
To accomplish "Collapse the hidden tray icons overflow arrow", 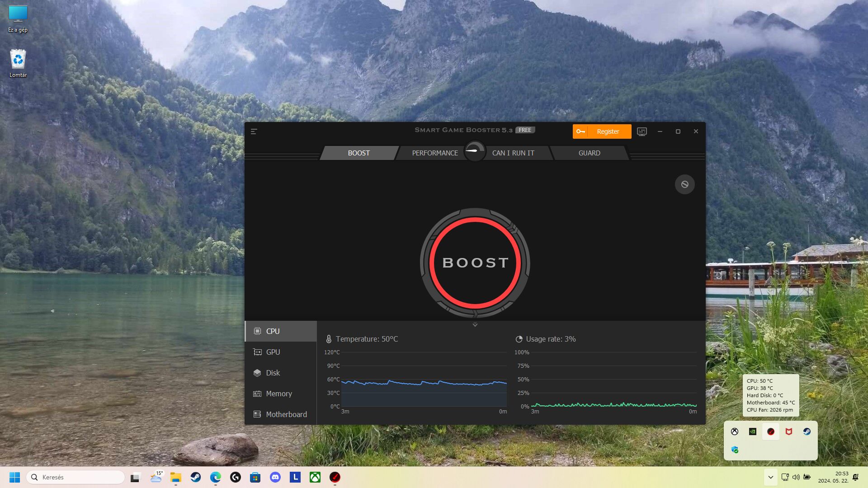I will [770, 477].
